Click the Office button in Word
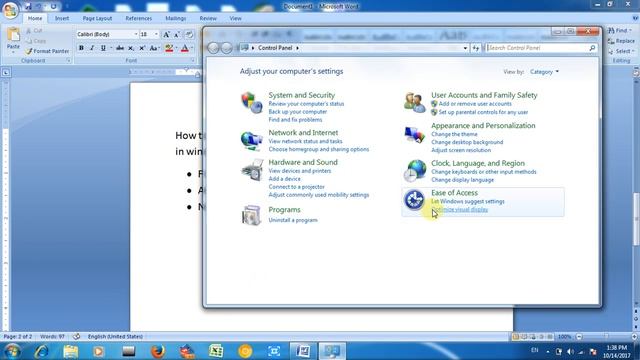 (x=10, y=10)
